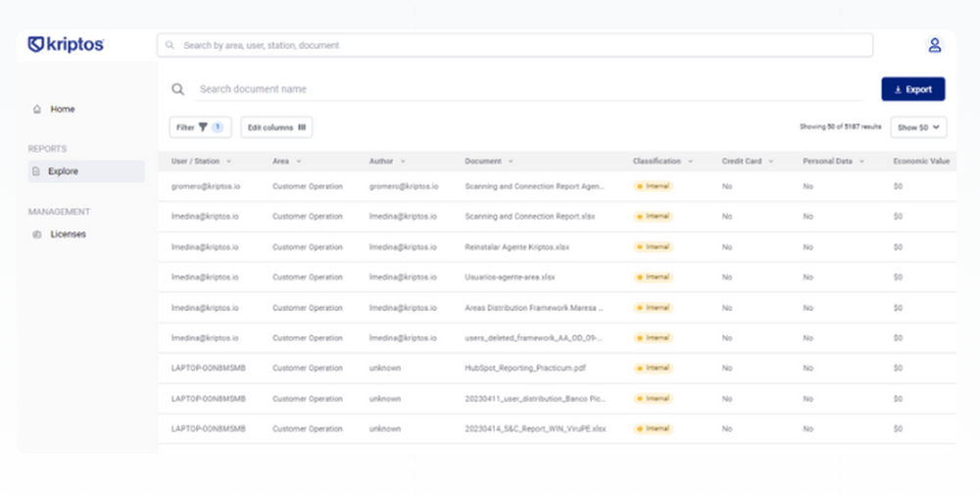Click document 20230414_S&C_Report_WIN_ViruPE.xlsx
This screenshot has width=980, height=497.
536,428
